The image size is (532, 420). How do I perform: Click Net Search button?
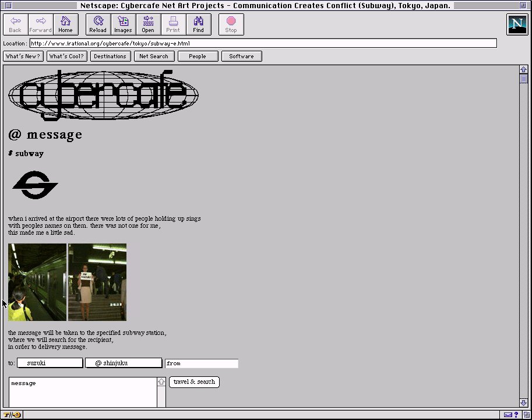[154, 57]
